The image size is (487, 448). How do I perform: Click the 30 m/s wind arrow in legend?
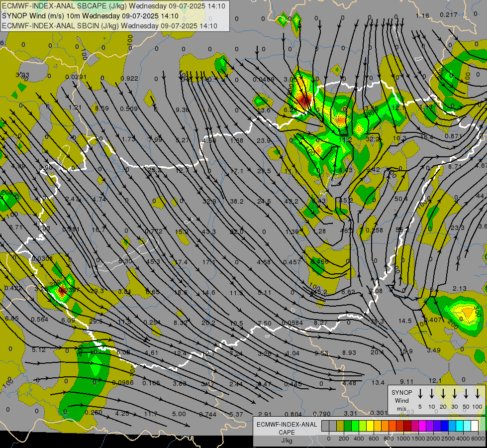point(455,394)
